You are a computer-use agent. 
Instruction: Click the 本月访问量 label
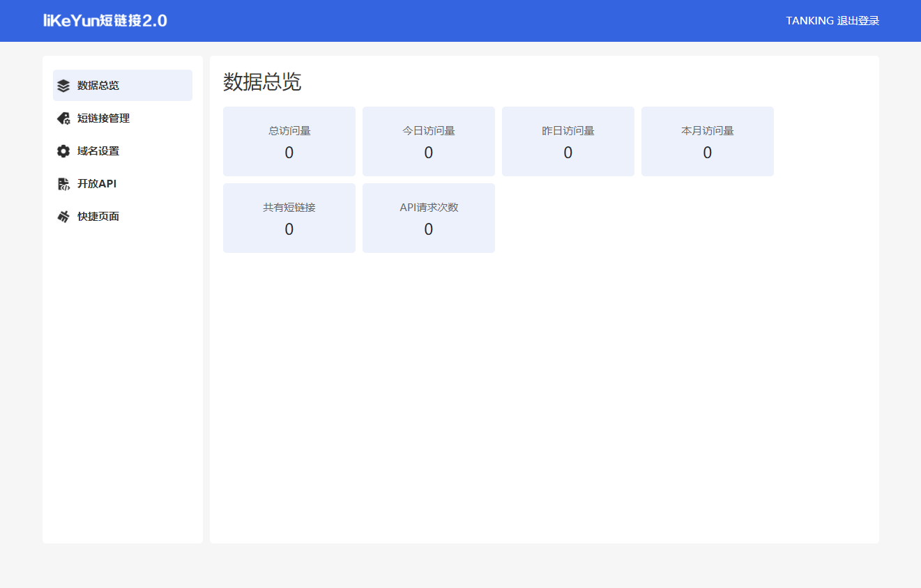click(708, 130)
